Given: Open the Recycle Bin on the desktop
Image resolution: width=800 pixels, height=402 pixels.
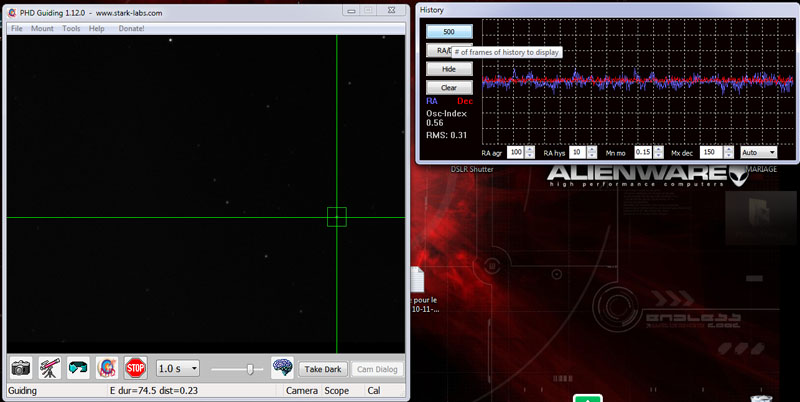Looking at the screenshot, I should point(761,398).
